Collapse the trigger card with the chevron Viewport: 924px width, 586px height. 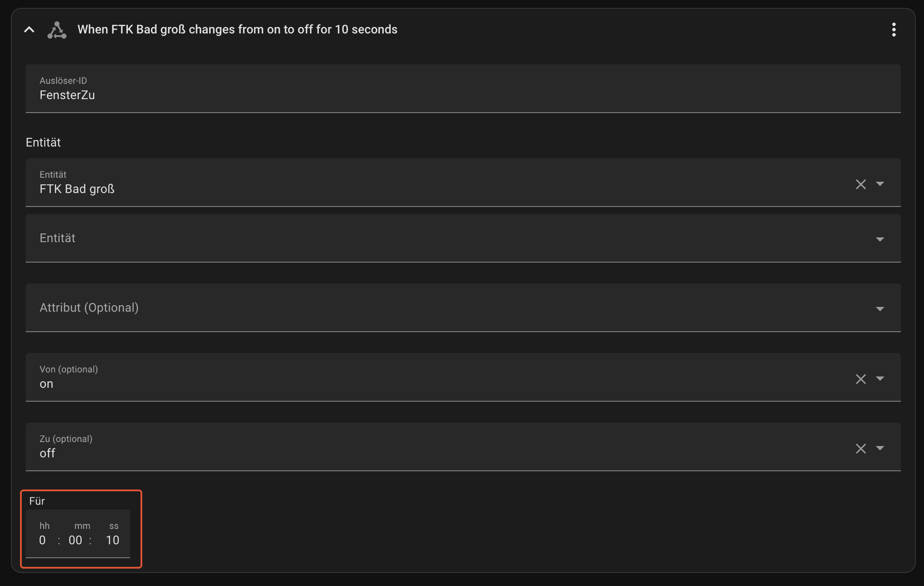click(x=29, y=30)
